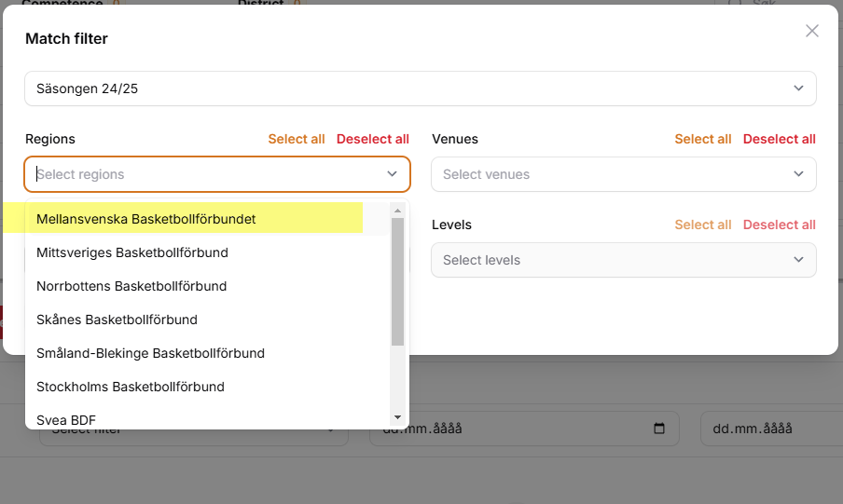Choose Svea BDF region
The height and width of the screenshot is (504, 843).
(x=208, y=419)
